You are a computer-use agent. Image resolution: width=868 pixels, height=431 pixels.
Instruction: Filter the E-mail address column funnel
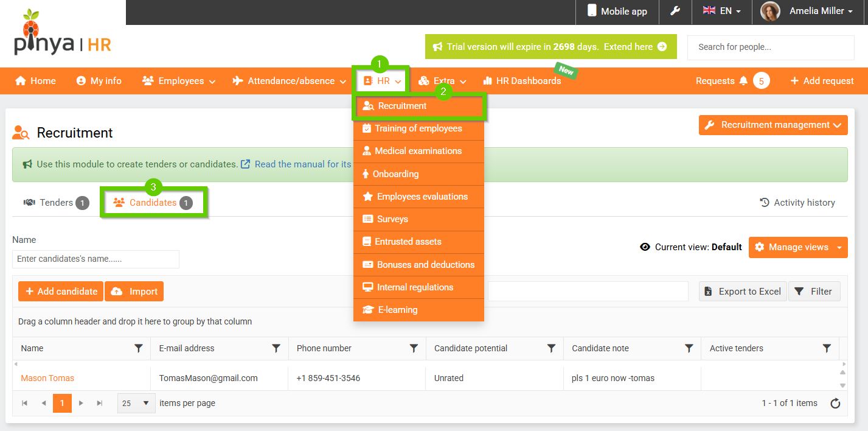coord(276,348)
